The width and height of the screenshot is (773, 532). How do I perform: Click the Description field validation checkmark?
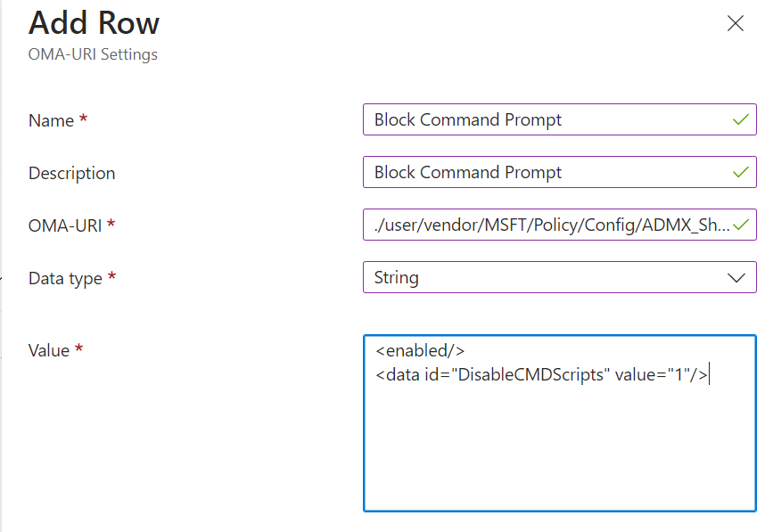pos(740,173)
